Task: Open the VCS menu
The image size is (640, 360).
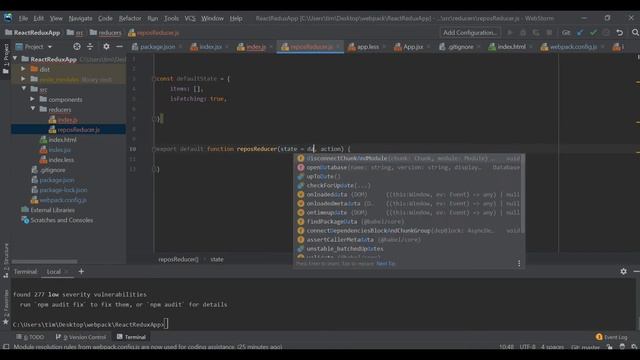Action: (190, 18)
